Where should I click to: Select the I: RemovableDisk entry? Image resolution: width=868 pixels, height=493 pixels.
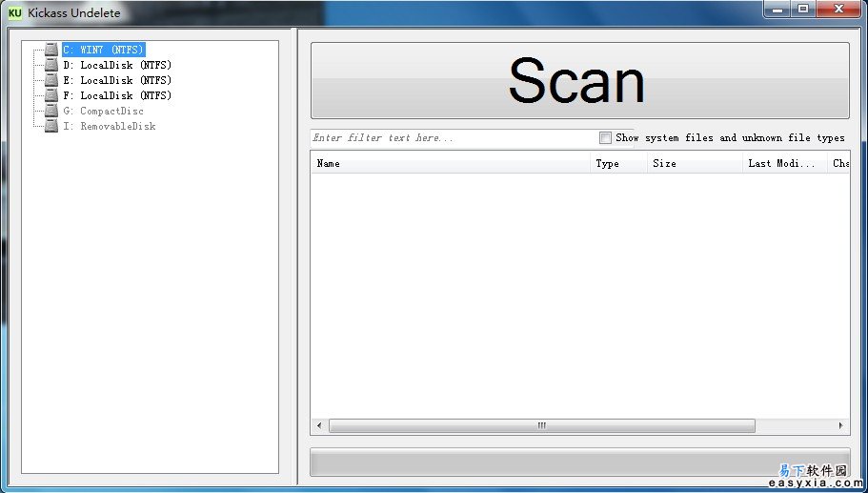pos(110,126)
